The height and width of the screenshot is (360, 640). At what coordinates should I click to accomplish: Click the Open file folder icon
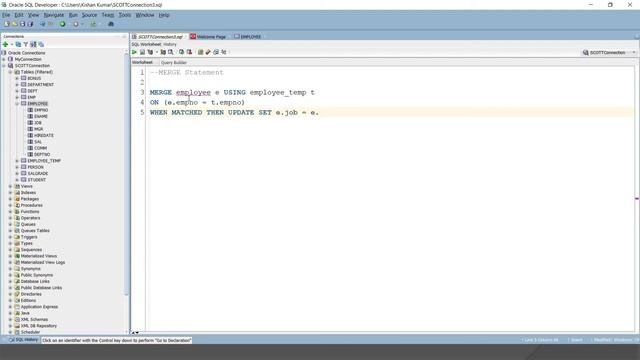coord(15,24)
